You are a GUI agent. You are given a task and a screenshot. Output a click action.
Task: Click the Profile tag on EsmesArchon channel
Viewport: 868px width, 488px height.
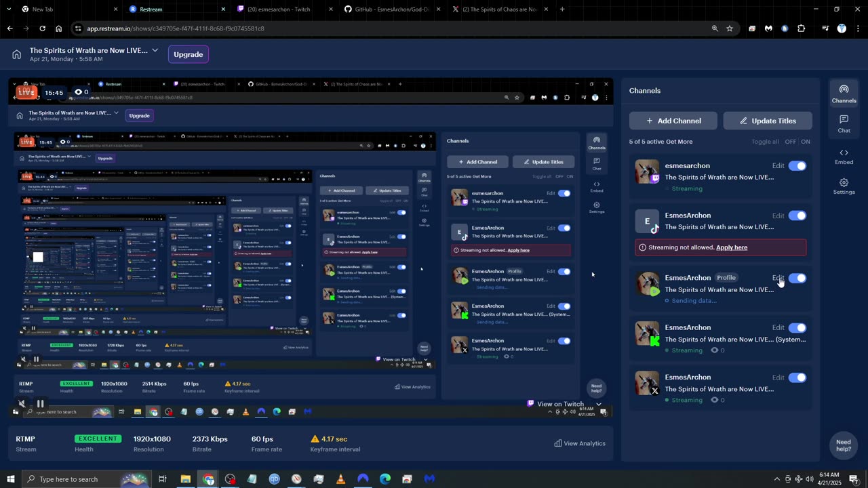pyautogui.click(x=726, y=278)
